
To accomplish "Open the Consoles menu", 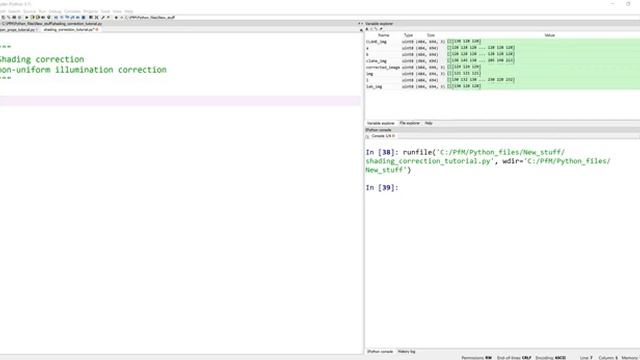I will (x=72, y=11).
